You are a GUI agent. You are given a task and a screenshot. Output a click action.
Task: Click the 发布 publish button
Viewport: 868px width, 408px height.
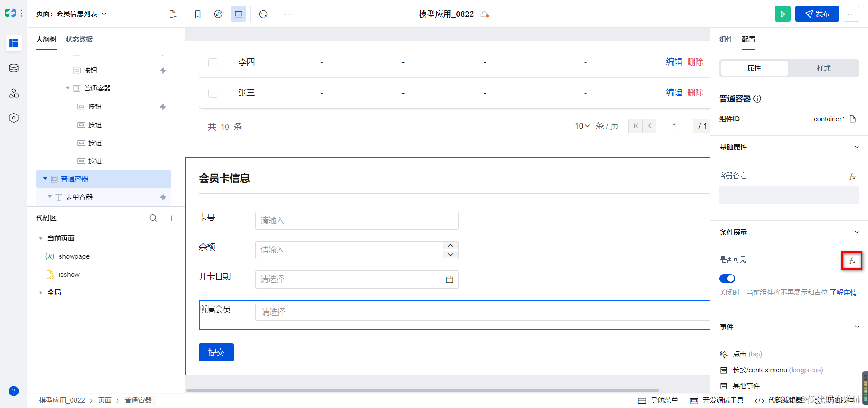coord(817,14)
